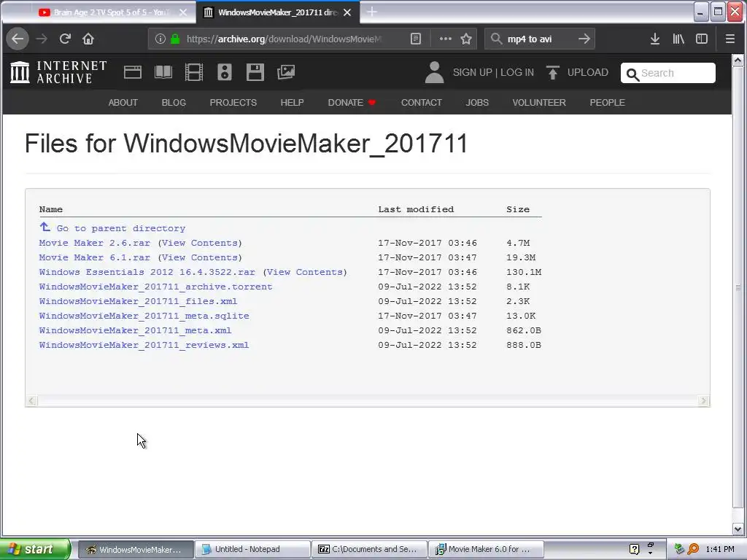
Task: Open the PROJECTS menu item
Action: (x=233, y=102)
